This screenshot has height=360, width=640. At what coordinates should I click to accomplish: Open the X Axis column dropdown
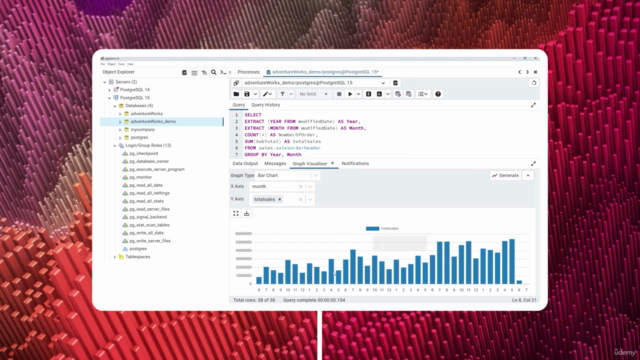310,187
